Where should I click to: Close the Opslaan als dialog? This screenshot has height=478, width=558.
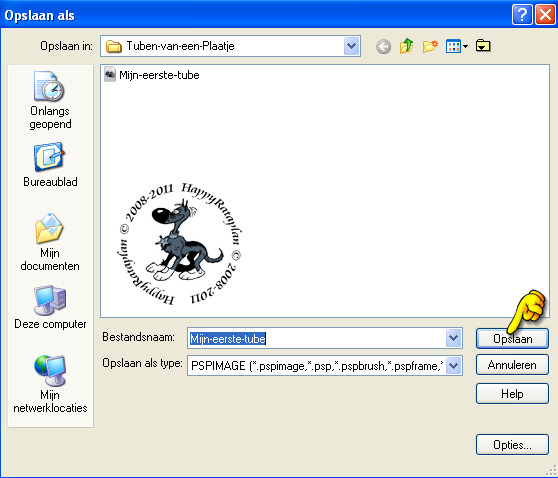pyautogui.click(x=545, y=15)
